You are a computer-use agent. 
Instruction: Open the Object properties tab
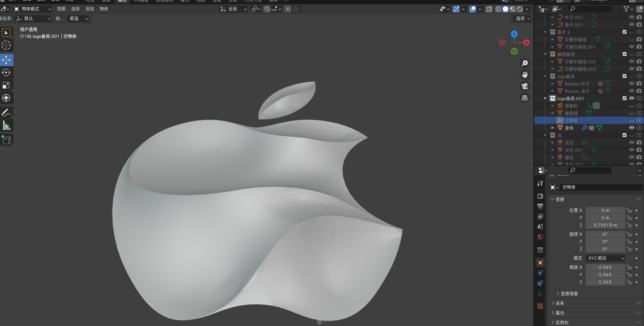tap(540, 263)
